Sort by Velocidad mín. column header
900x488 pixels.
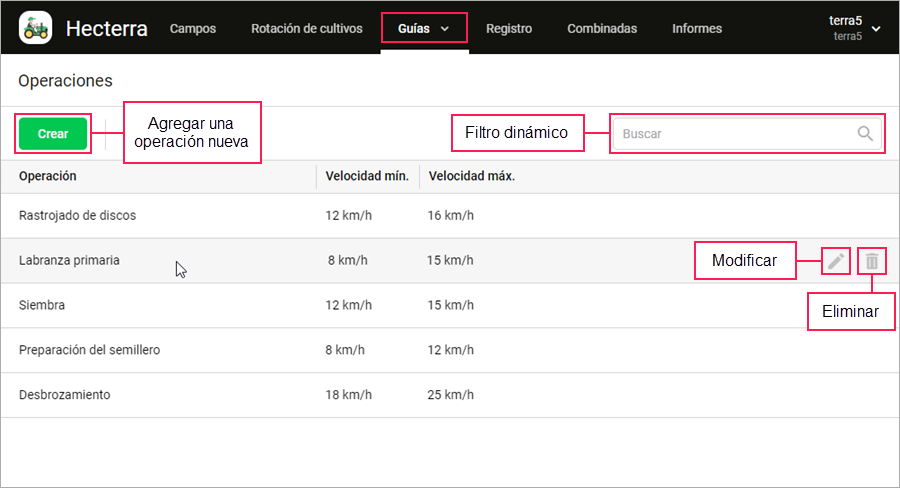(367, 176)
